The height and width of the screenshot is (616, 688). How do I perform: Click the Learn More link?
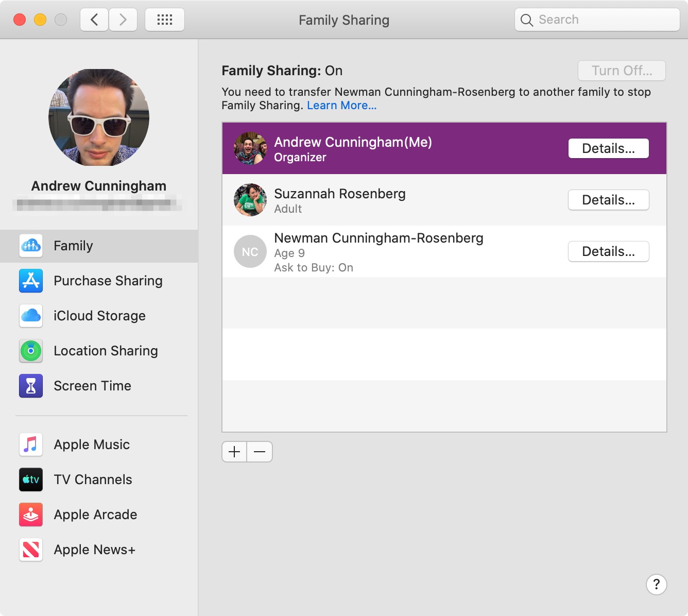[341, 106]
